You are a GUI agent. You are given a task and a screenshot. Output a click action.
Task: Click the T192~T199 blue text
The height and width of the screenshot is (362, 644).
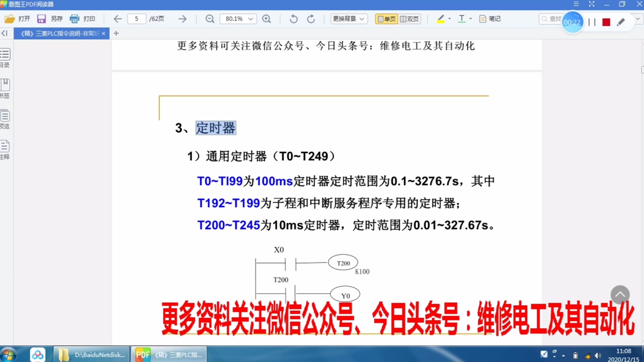tap(228, 203)
